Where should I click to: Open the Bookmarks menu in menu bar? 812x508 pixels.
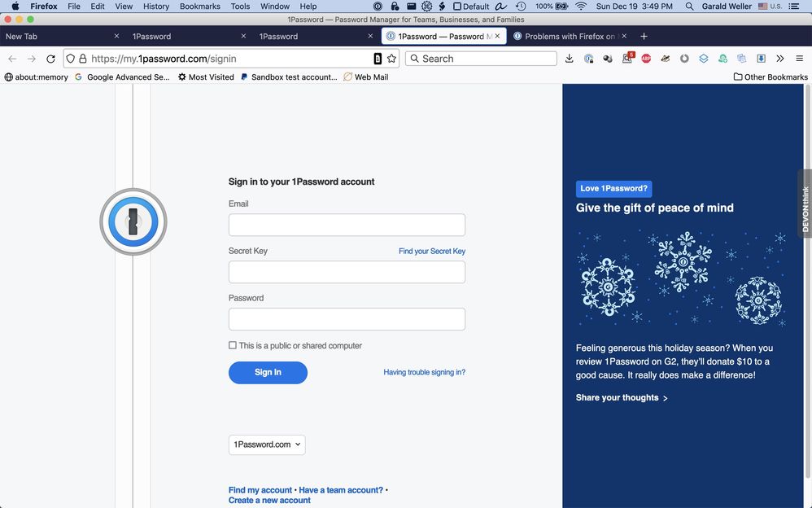click(199, 7)
